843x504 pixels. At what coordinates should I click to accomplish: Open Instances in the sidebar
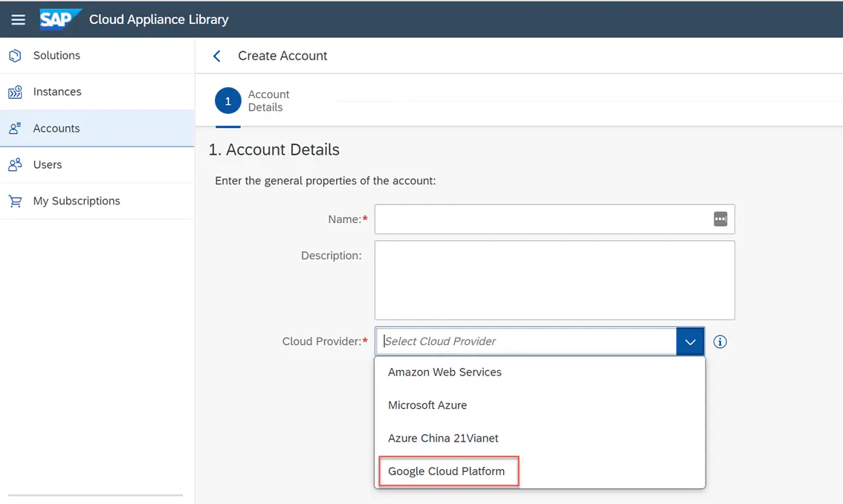click(x=97, y=92)
